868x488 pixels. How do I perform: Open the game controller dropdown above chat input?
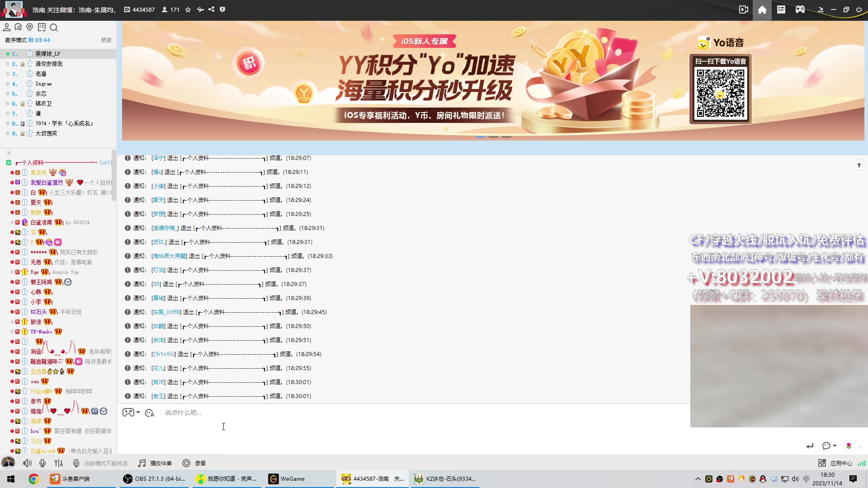click(131, 413)
